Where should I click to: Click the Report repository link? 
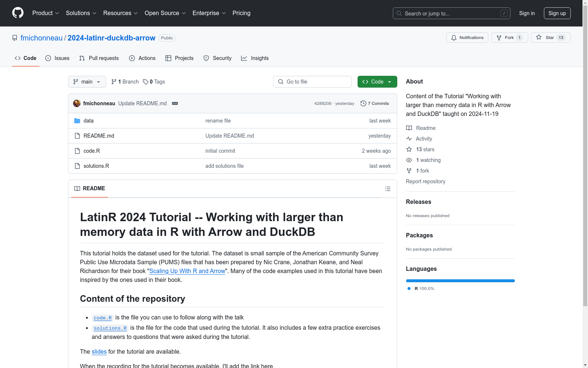[426, 181]
